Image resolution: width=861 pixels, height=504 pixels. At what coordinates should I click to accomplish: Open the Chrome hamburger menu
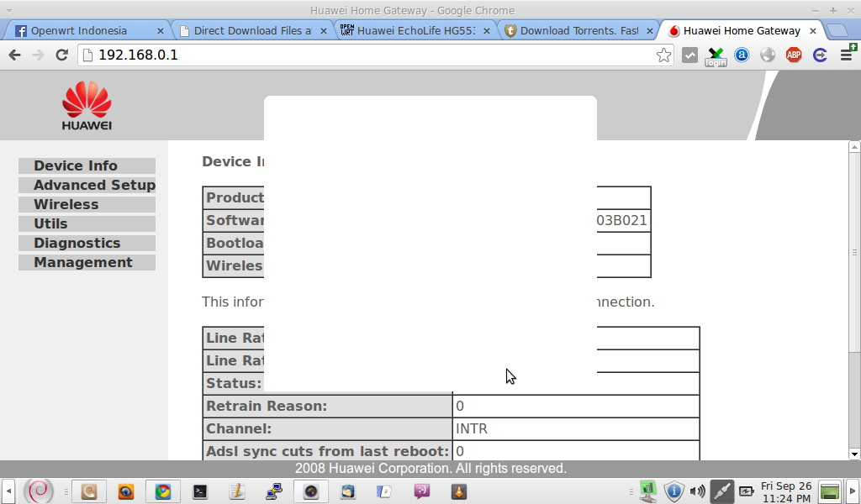(848, 54)
